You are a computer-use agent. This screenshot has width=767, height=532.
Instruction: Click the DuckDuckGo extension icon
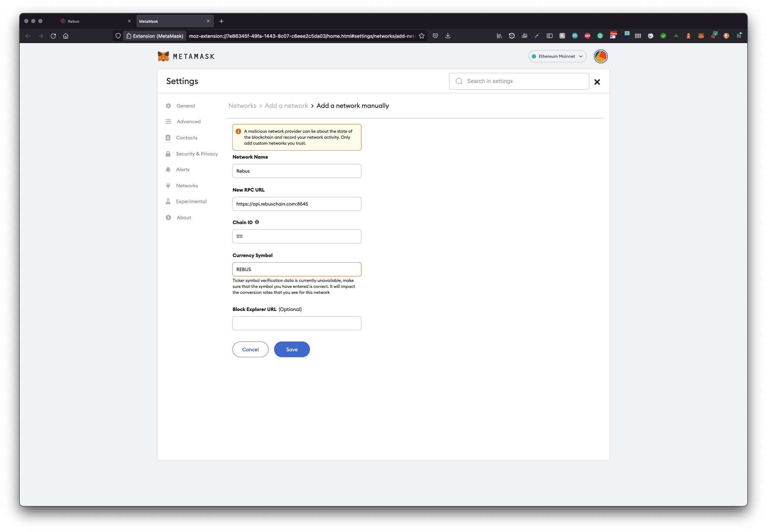point(726,36)
